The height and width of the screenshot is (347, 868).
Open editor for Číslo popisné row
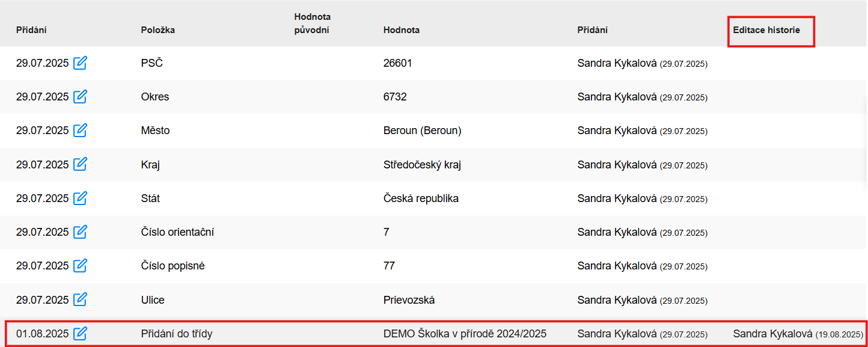[80, 265]
